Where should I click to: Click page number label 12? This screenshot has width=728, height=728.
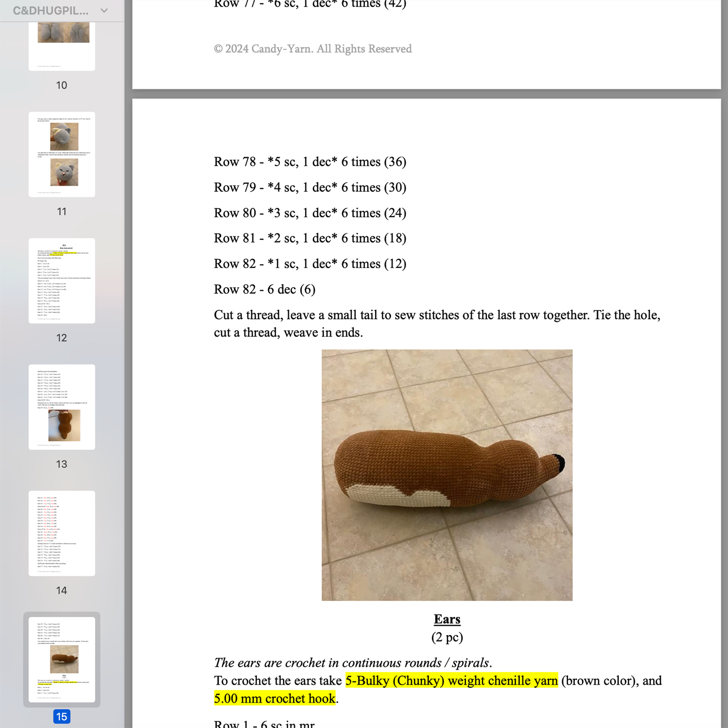point(62,337)
